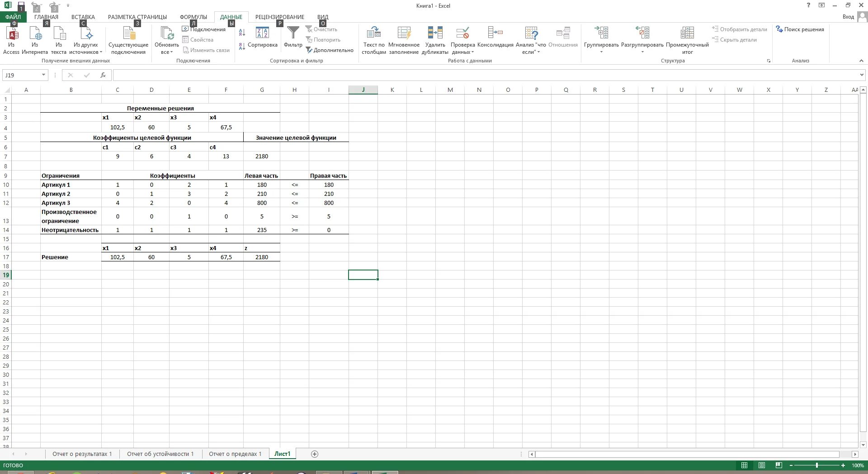Viewport: 868px width, 474px height.
Task: Switch to Page Layout view icon
Action: [762, 465]
